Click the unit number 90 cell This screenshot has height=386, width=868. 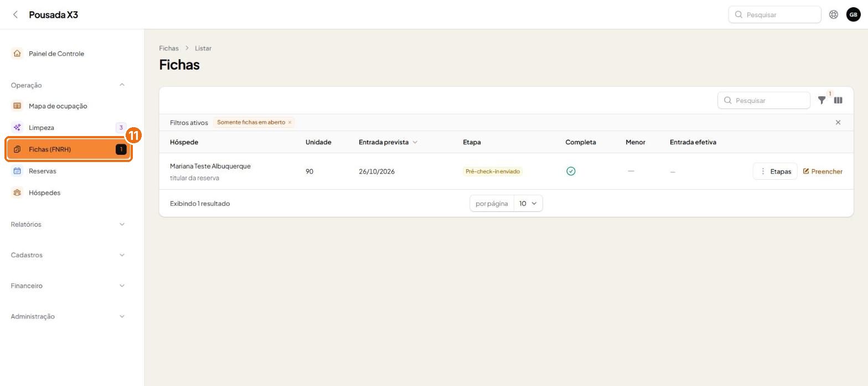point(309,171)
